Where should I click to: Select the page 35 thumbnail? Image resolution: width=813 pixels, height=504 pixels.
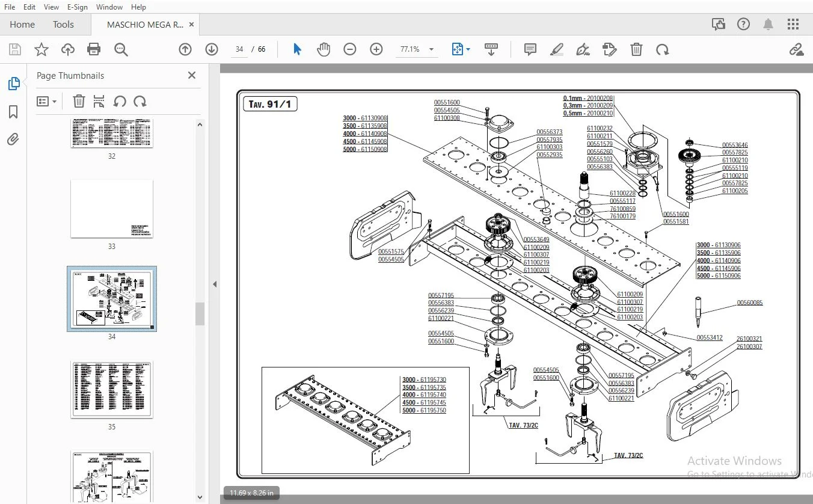112,389
